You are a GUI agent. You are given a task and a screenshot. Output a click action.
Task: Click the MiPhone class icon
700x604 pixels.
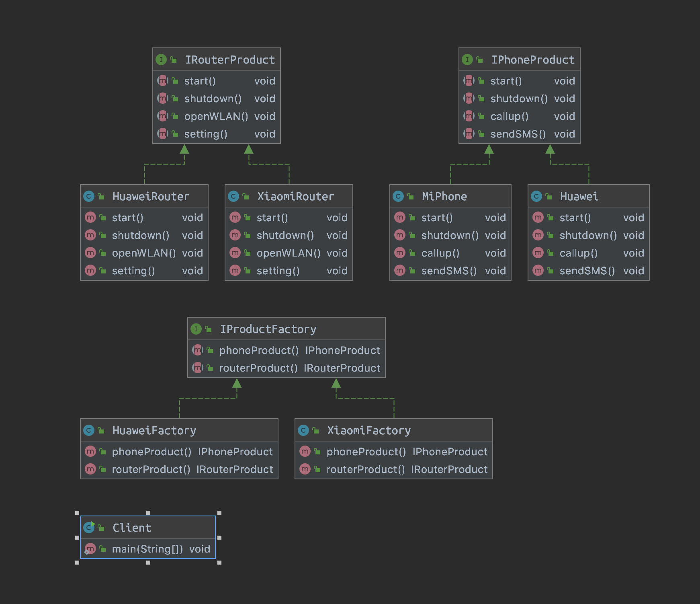[398, 196]
